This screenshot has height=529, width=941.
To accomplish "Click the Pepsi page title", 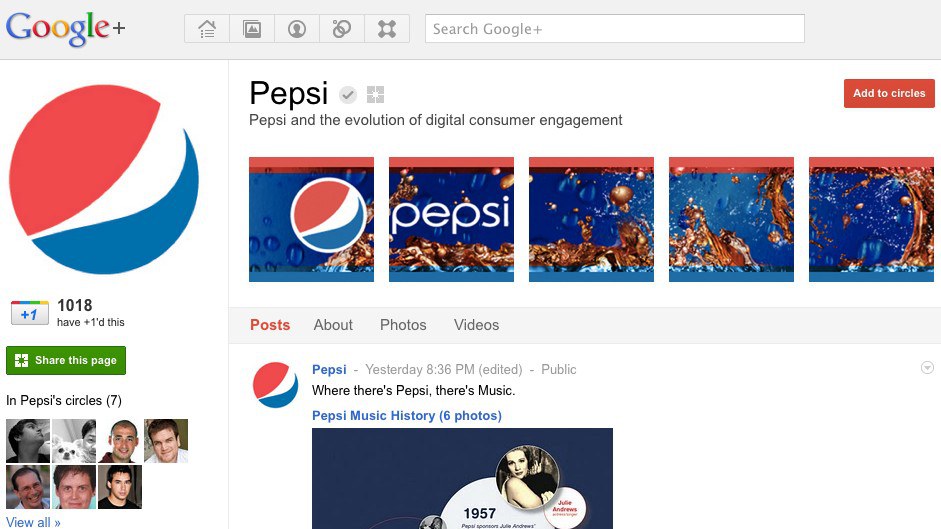I will pos(289,94).
